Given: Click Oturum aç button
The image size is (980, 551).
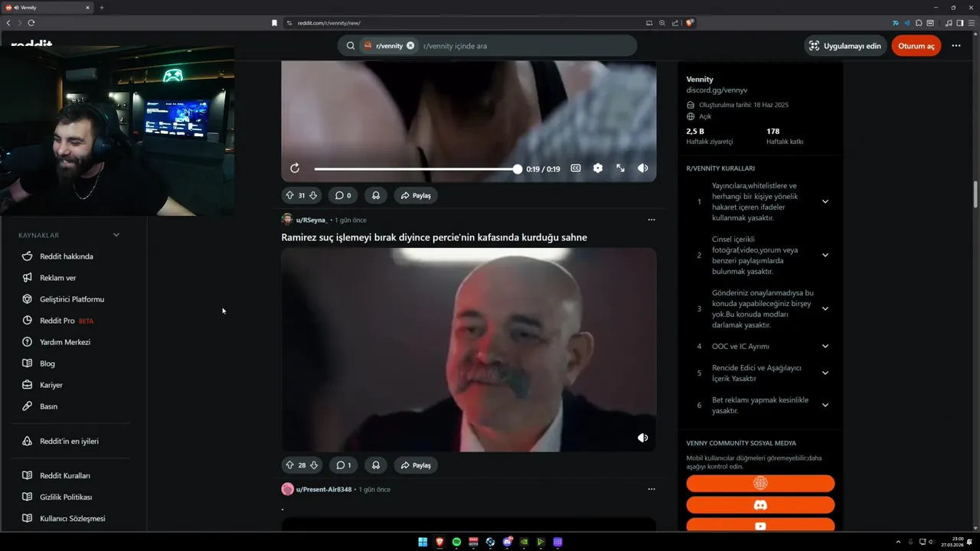Looking at the screenshot, I should 916,46.
